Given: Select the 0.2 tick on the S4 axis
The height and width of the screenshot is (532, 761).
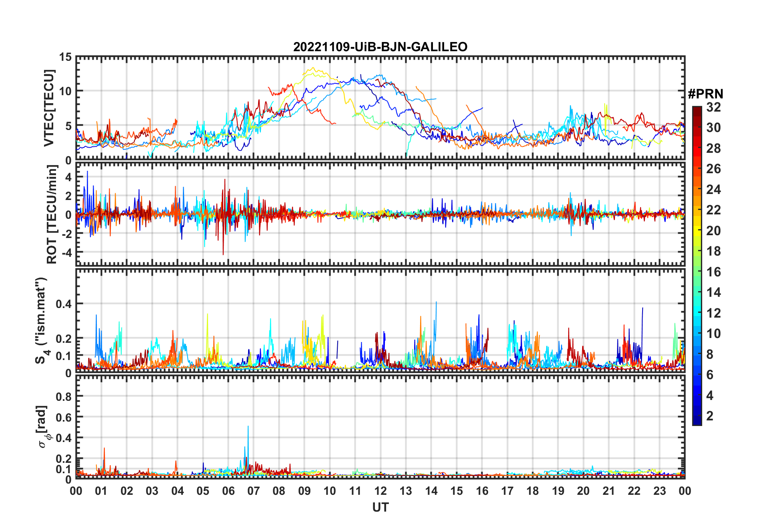Looking at the screenshot, I should pos(64,338).
